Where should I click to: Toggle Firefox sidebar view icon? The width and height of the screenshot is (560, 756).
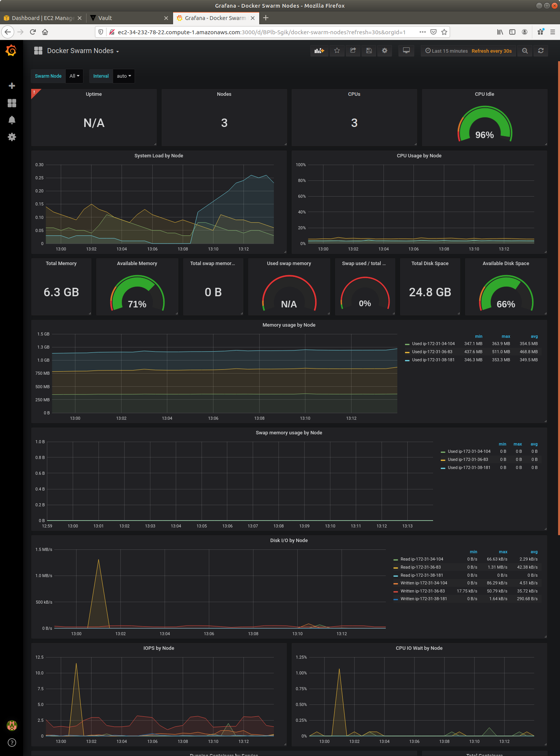tap(512, 32)
